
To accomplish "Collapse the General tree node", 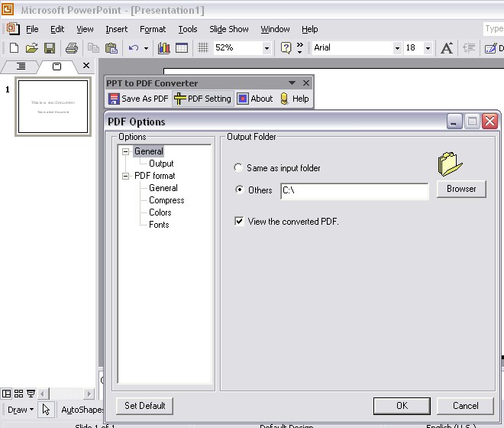I will point(126,151).
